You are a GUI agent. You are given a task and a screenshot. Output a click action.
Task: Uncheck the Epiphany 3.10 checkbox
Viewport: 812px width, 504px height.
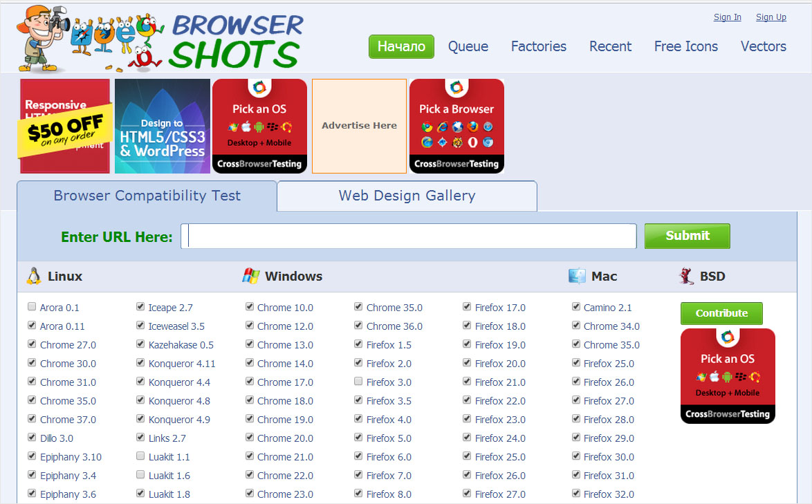[32, 456]
